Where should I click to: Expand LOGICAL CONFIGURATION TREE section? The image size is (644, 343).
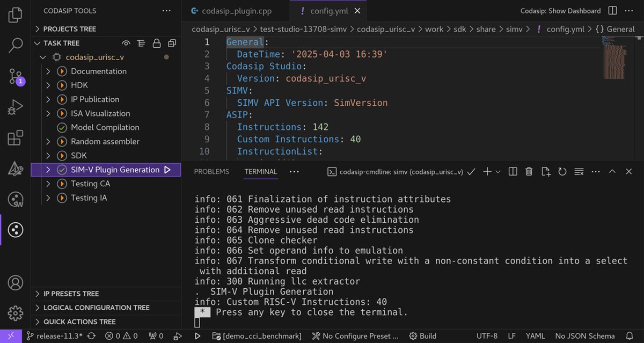[x=106, y=308]
